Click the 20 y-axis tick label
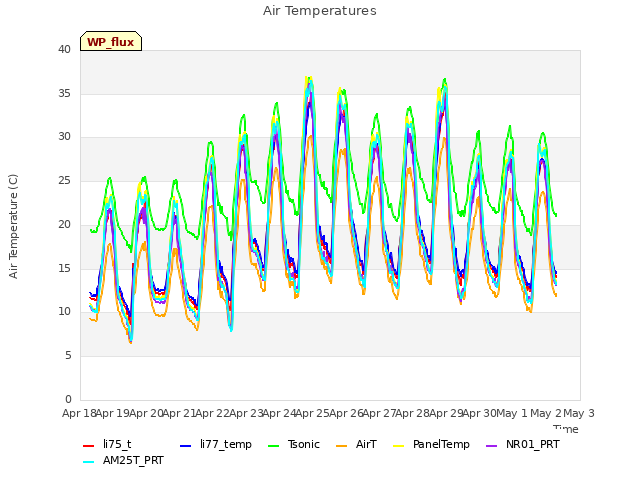The height and width of the screenshot is (480, 640). click(64, 224)
